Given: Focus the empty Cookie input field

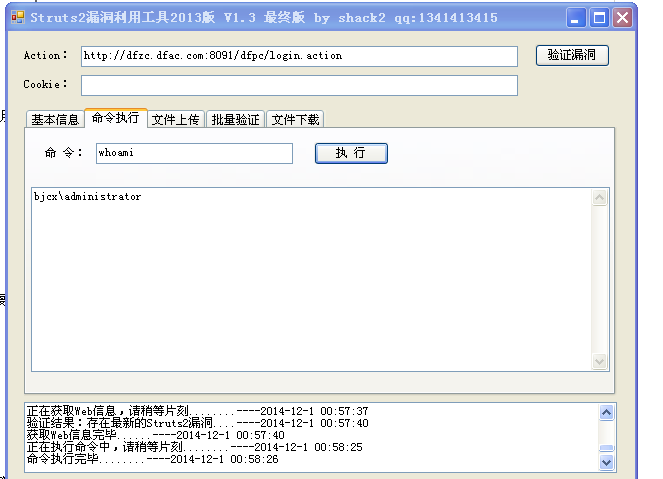Looking at the screenshot, I should point(299,85).
